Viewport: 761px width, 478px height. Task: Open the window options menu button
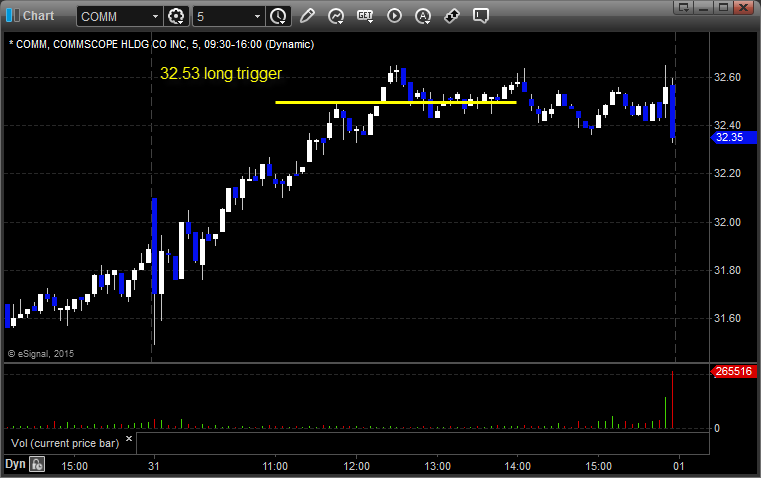(x=684, y=7)
